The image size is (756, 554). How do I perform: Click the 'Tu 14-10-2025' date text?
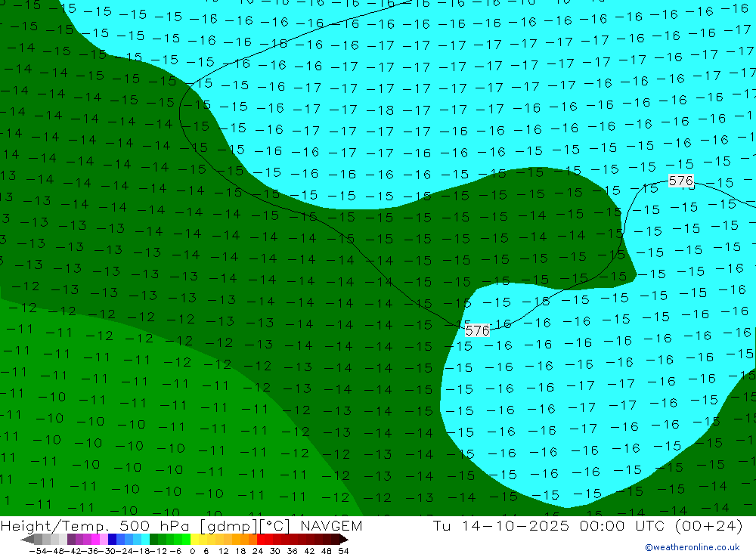tap(501, 525)
